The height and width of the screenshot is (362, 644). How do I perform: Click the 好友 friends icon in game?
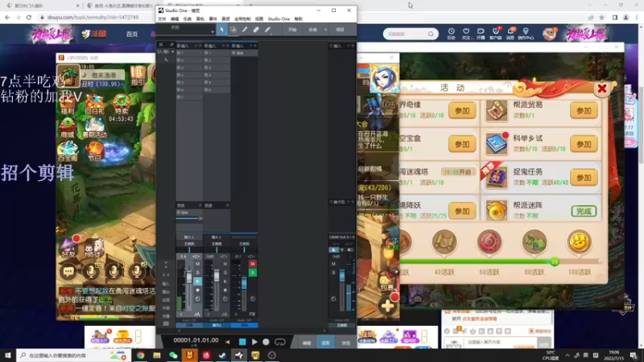coord(68,248)
